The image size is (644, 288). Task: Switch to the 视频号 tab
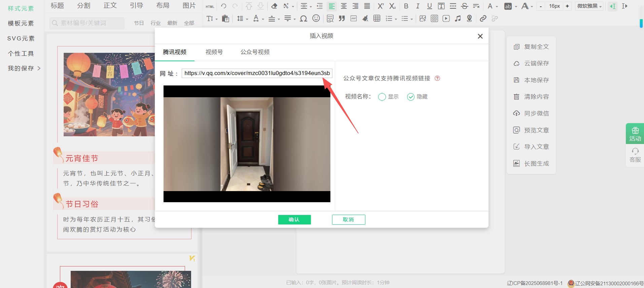coord(214,52)
